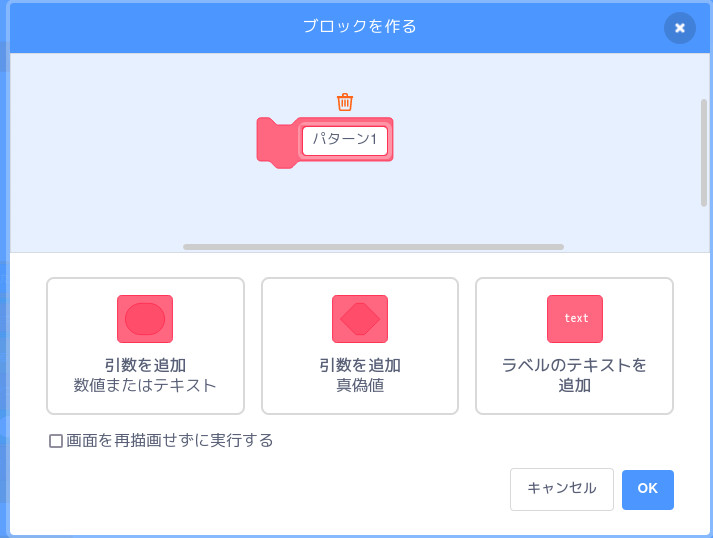Click ラベルのテキストを追加 card
Viewport: 713px width, 538px height.
(x=574, y=346)
